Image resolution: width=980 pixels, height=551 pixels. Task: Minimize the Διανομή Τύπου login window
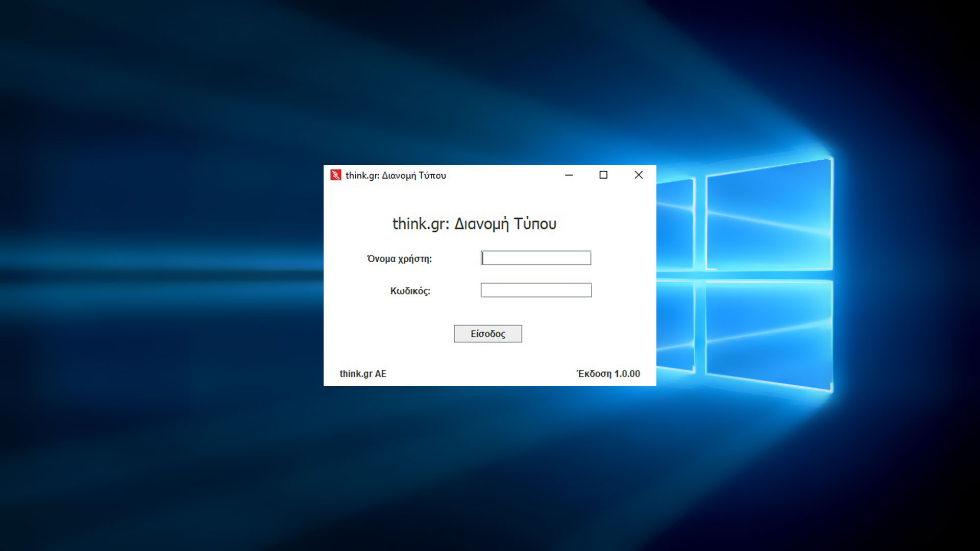click(x=569, y=175)
